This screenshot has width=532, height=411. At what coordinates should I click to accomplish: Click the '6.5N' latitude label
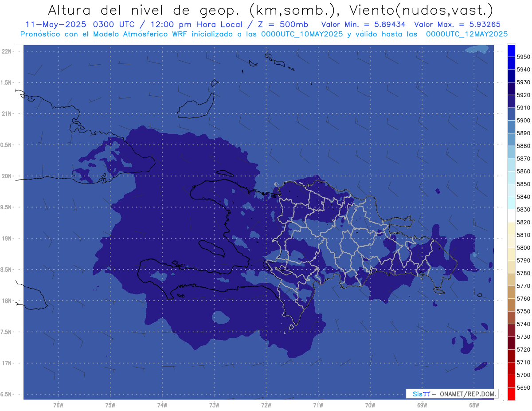(x=7, y=394)
